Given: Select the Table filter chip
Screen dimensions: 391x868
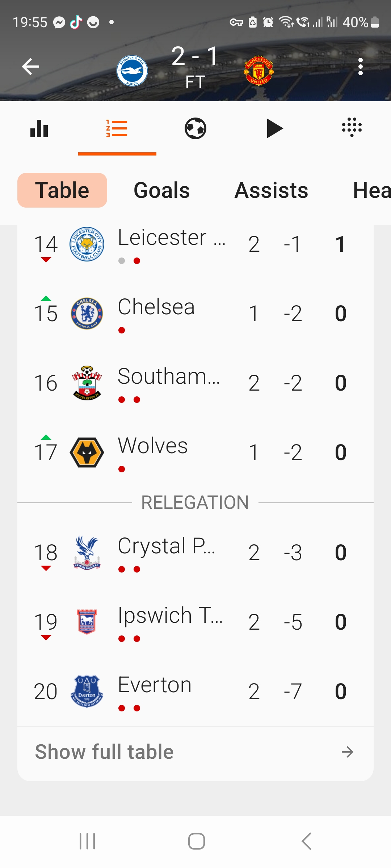Looking at the screenshot, I should click(62, 190).
